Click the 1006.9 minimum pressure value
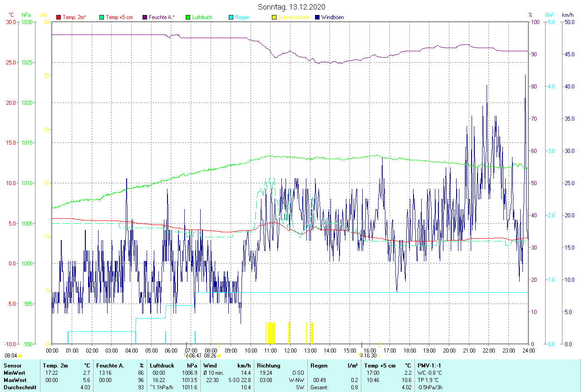 click(189, 372)
